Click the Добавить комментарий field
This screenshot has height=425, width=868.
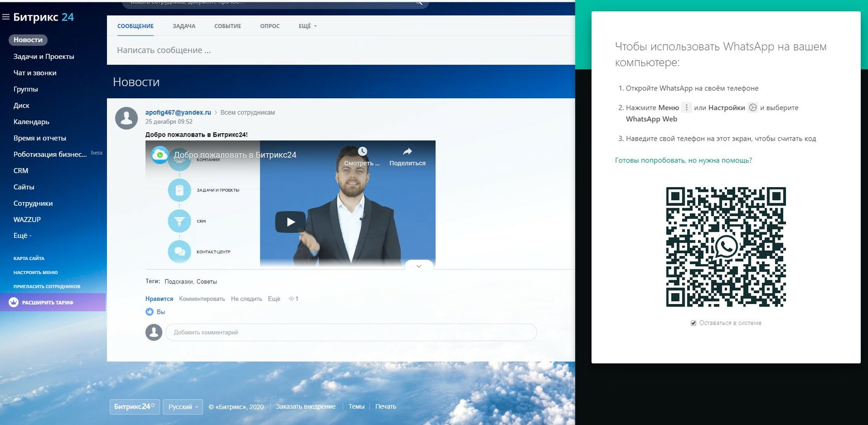click(351, 332)
